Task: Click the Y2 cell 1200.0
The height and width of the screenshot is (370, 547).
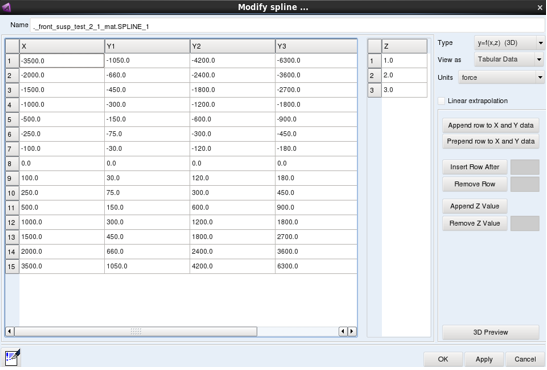Action: pos(232,222)
